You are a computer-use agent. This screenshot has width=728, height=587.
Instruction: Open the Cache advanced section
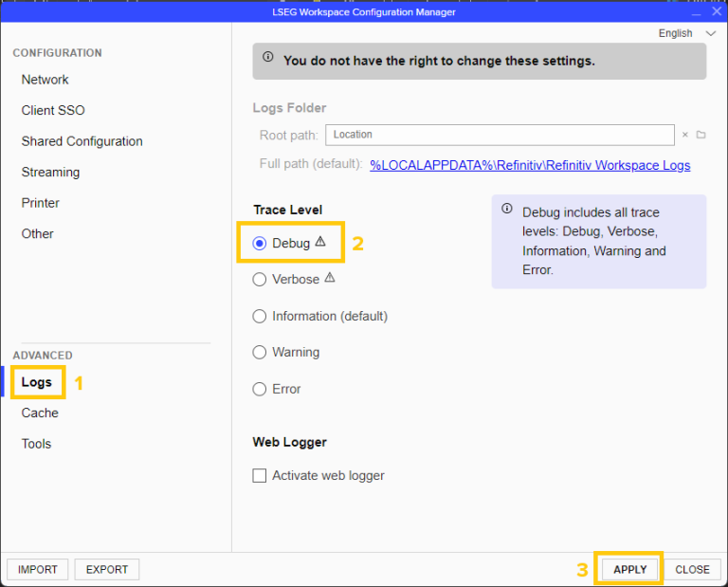pyautogui.click(x=40, y=413)
